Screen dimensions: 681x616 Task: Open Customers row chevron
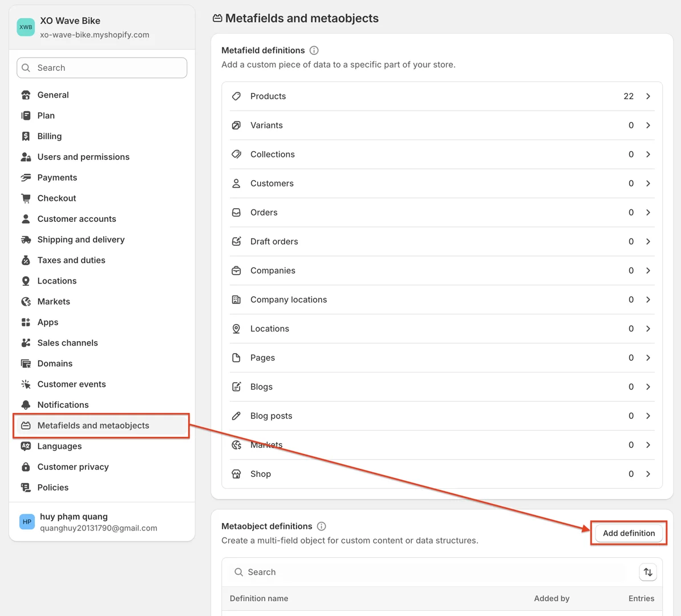(x=648, y=184)
